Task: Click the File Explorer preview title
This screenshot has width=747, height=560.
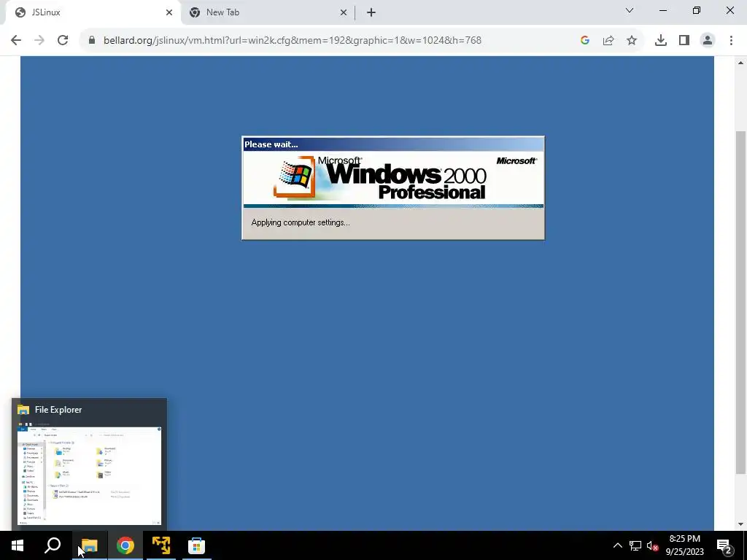Action: [58, 410]
